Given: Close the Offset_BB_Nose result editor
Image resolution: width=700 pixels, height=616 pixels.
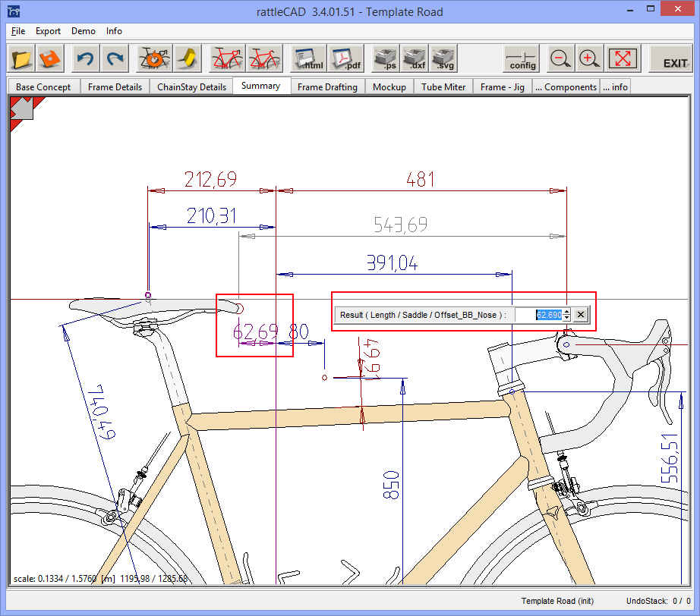Looking at the screenshot, I should pyautogui.click(x=580, y=315).
